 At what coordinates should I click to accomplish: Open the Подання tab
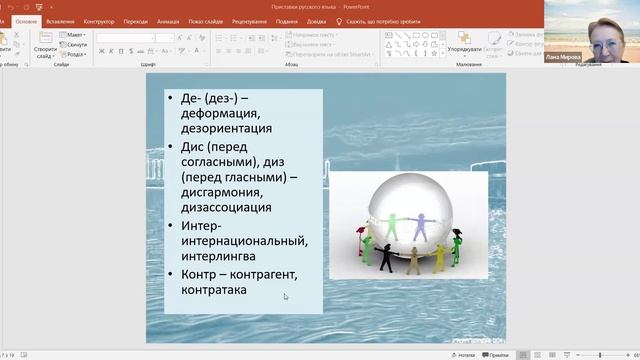tap(287, 22)
